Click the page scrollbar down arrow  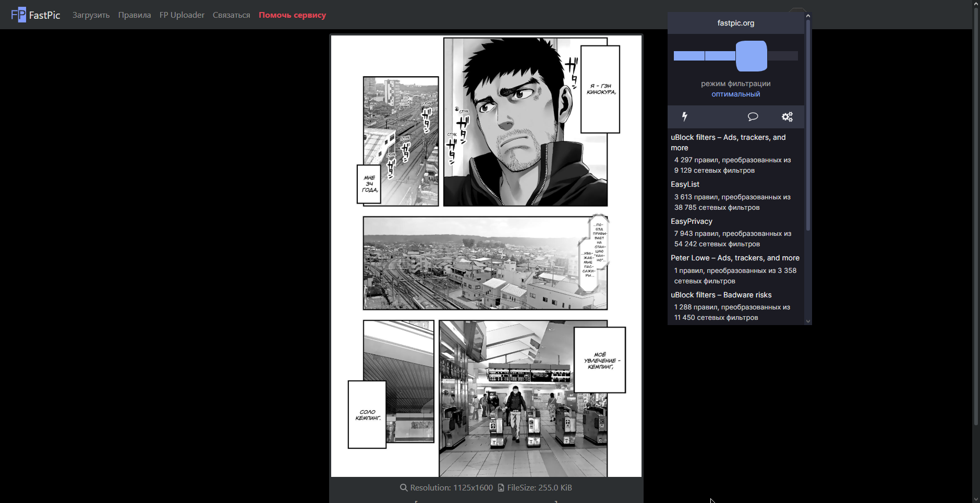pos(976,499)
